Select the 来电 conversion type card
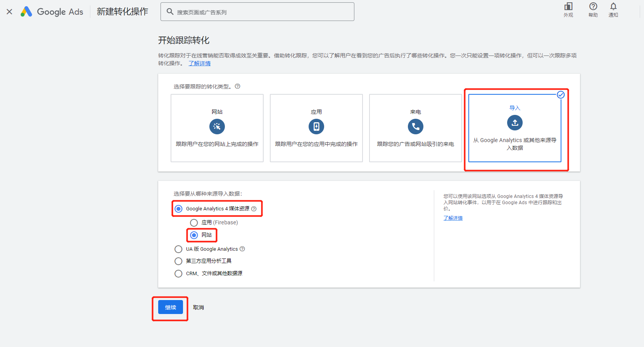 416,128
